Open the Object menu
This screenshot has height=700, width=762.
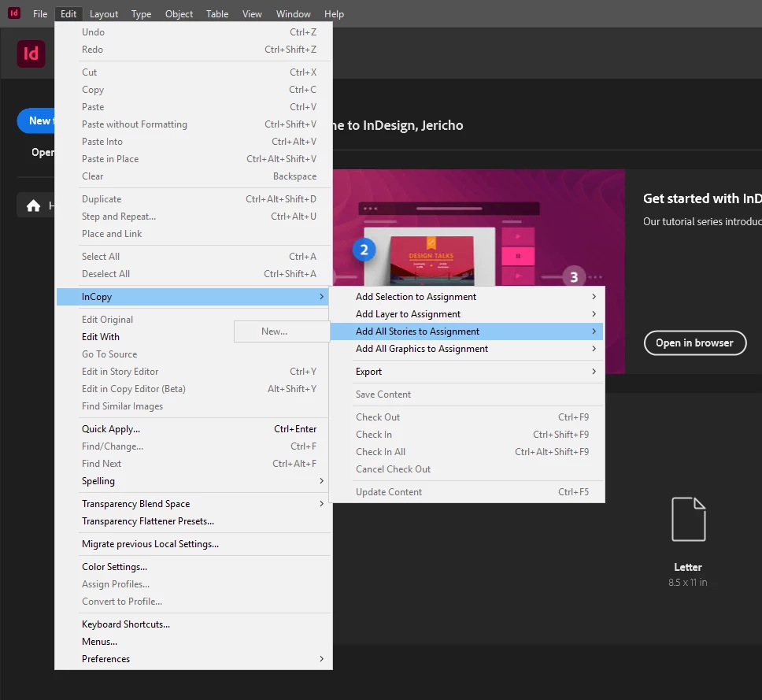tap(179, 14)
